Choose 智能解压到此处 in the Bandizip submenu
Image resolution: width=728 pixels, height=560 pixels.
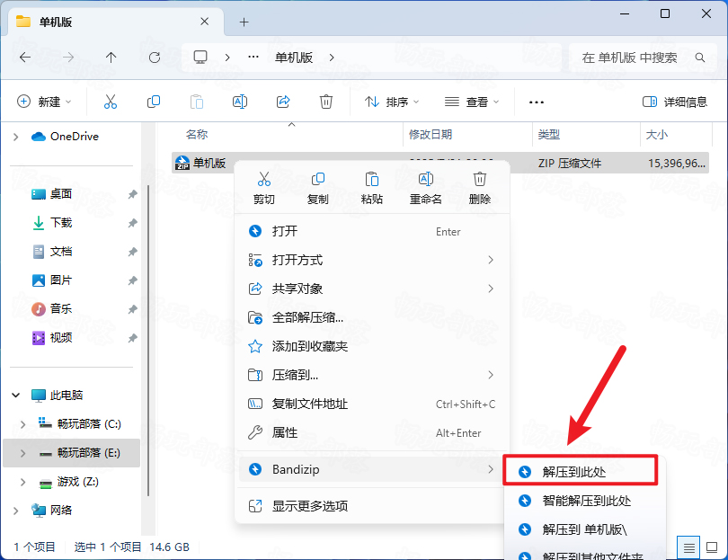[x=585, y=501]
